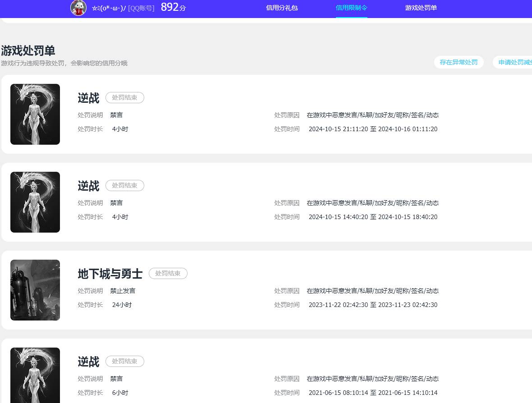
Task: Click the 地下城与勇士 game thumbnail image
Action: pos(35,290)
